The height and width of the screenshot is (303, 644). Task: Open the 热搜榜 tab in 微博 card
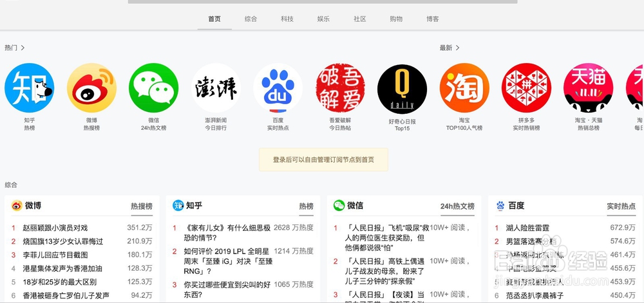point(142,207)
